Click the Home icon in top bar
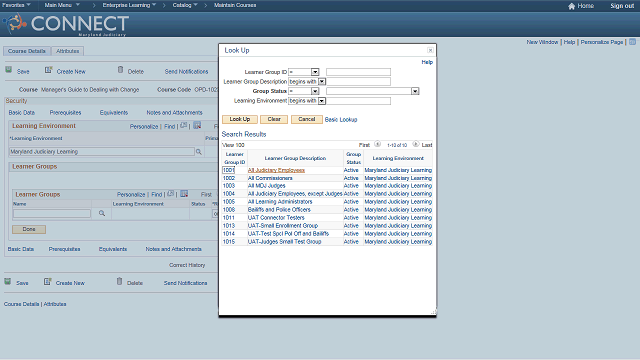This screenshot has width=640, height=360. tap(571, 6)
